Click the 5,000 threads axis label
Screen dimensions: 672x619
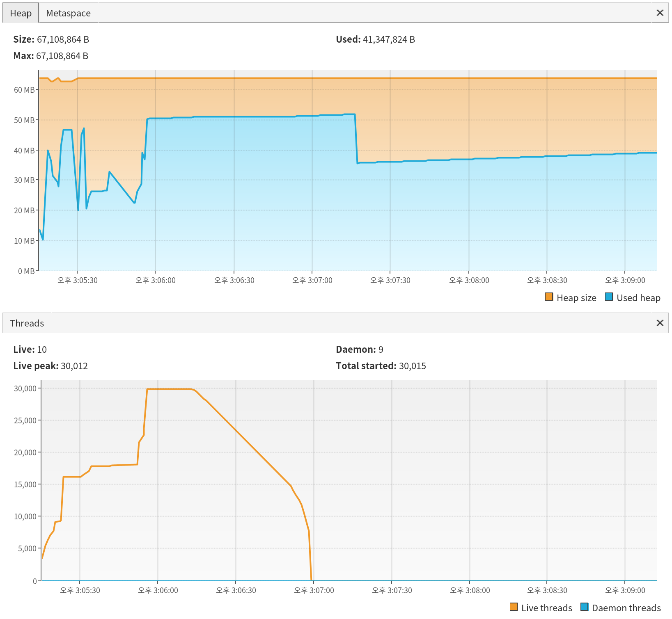(x=28, y=548)
